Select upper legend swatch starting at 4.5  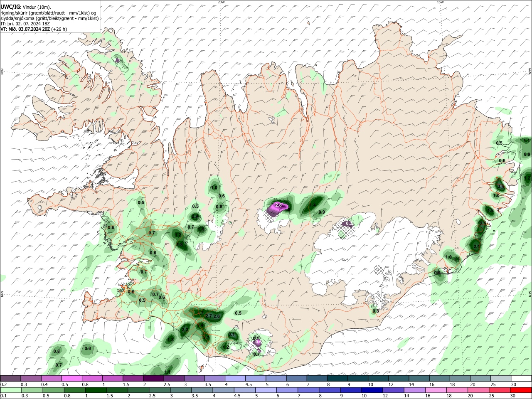[255, 379]
